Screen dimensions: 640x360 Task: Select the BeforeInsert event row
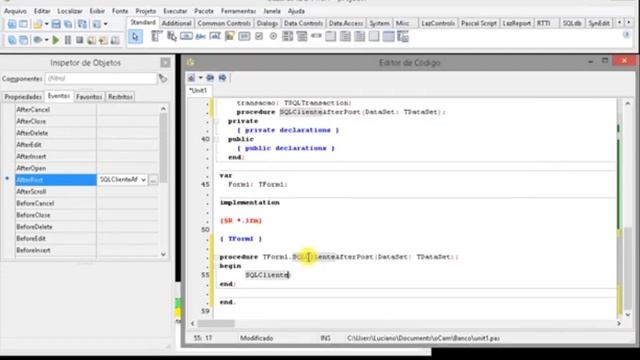pos(87,250)
